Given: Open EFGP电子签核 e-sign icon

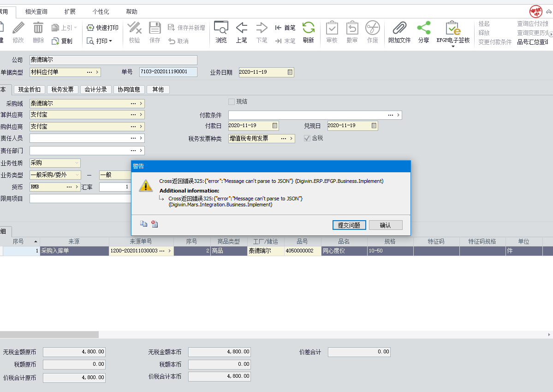Looking at the screenshot, I should (453, 28).
